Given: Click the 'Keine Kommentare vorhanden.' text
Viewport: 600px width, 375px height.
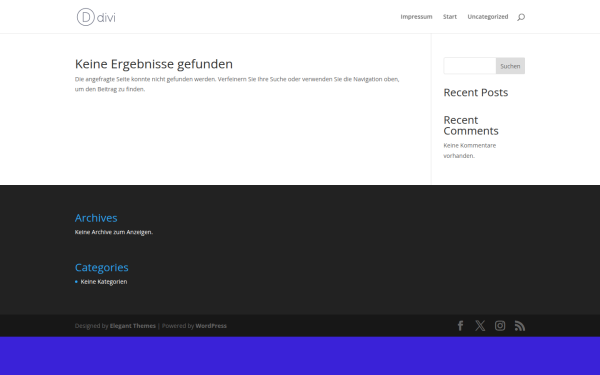Looking at the screenshot, I should tap(470, 150).
